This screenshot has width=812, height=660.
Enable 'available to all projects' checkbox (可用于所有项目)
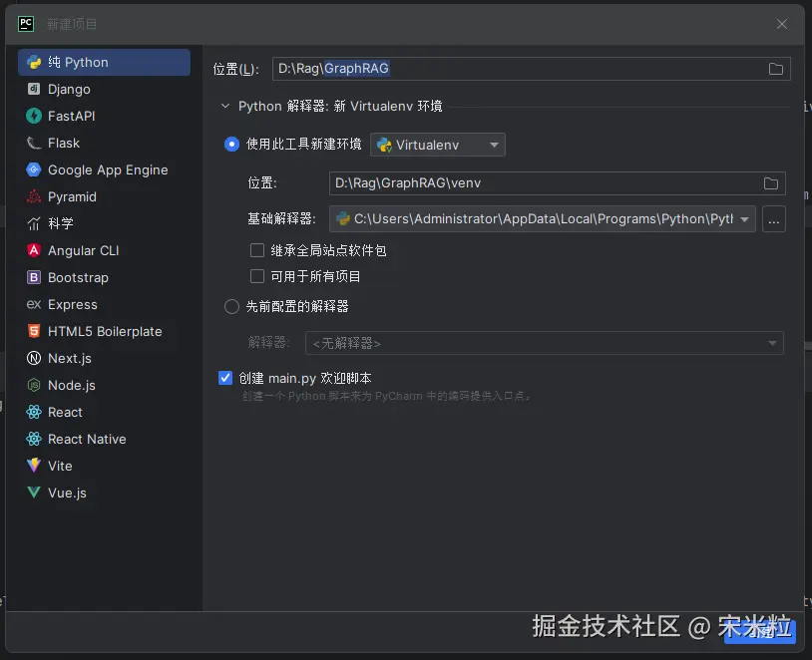(256, 276)
